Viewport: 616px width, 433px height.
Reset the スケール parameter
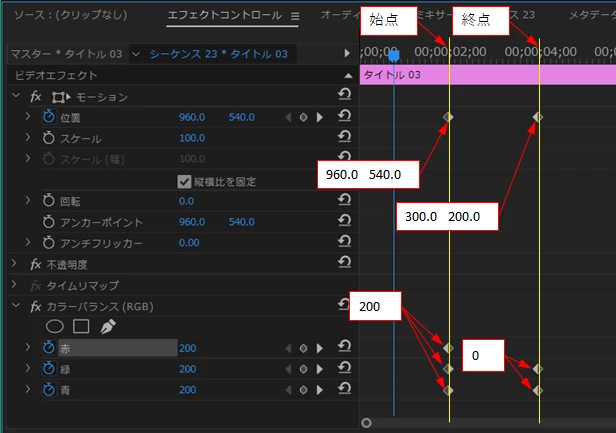point(344,136)
